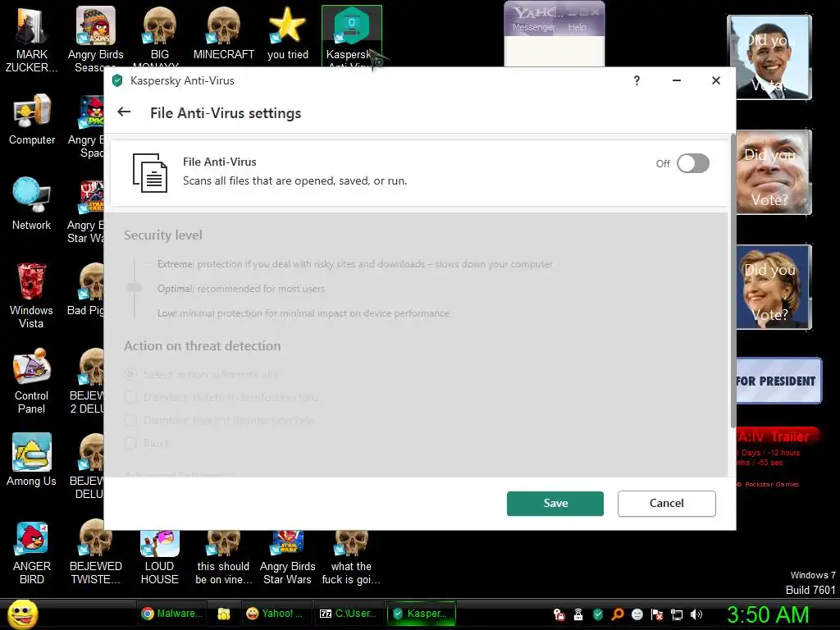Open the MINECRAFT skull desktop icon

(x=223, y=33)
